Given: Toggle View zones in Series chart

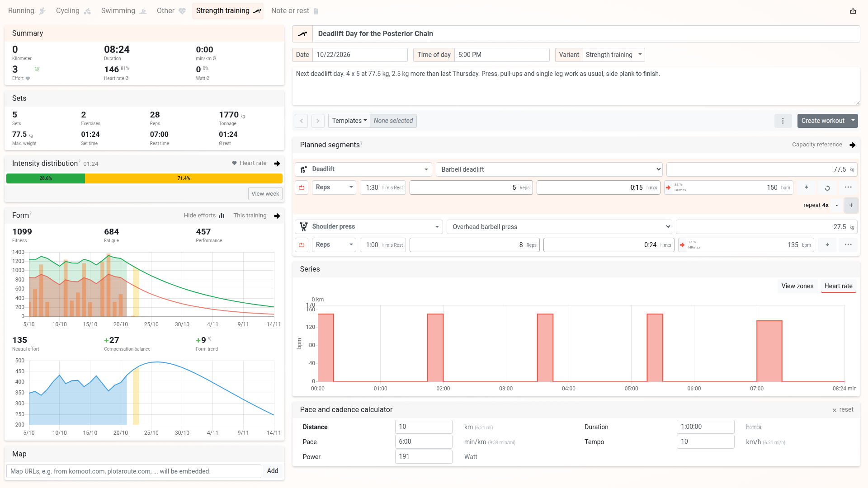Looking at the screenshot, I should coord(797,286).
